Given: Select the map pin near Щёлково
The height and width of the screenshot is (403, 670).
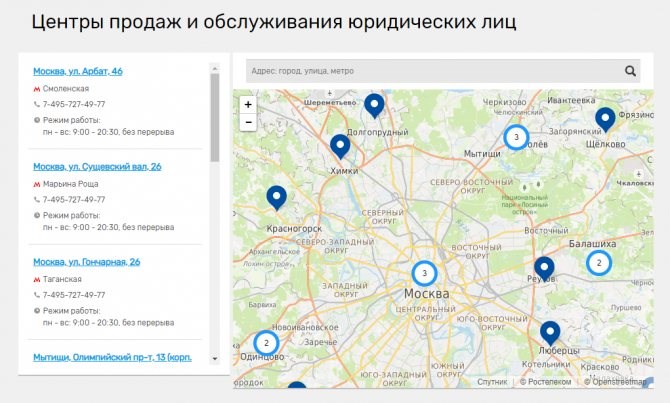Looking at the screenshot, I should point(605,120).
